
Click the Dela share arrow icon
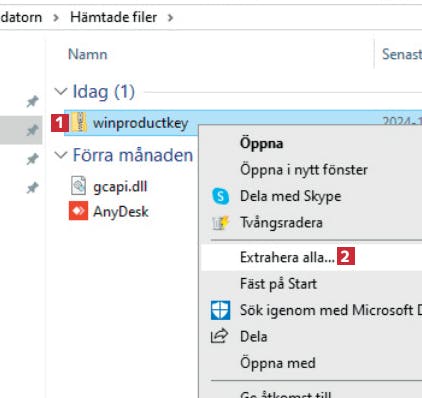tap(219, 336)
